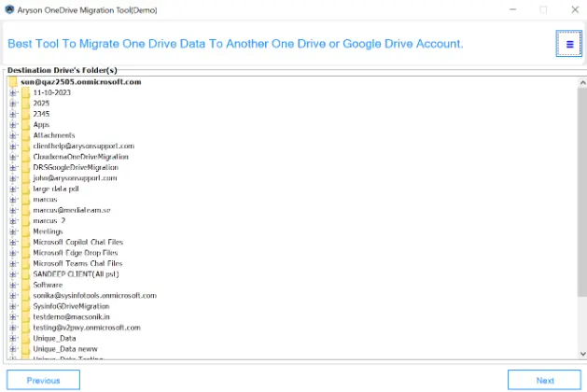The height and width of the screenshot is (392, 587).
Task: Select sun@qaz2505.onmicrosoft.com root account
Action: tap(81, 81)
